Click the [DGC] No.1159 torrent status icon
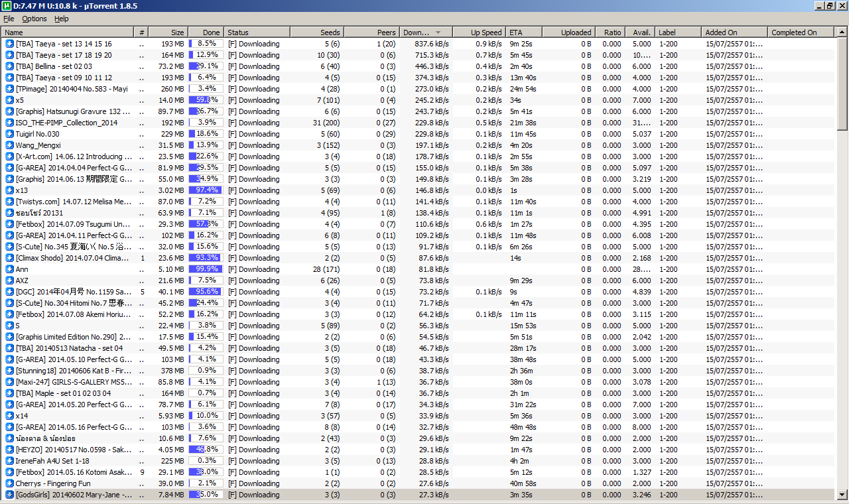Image resolution: width=849 pixels, height=504 pixels. pyautogui.click(x=9, y=292)
